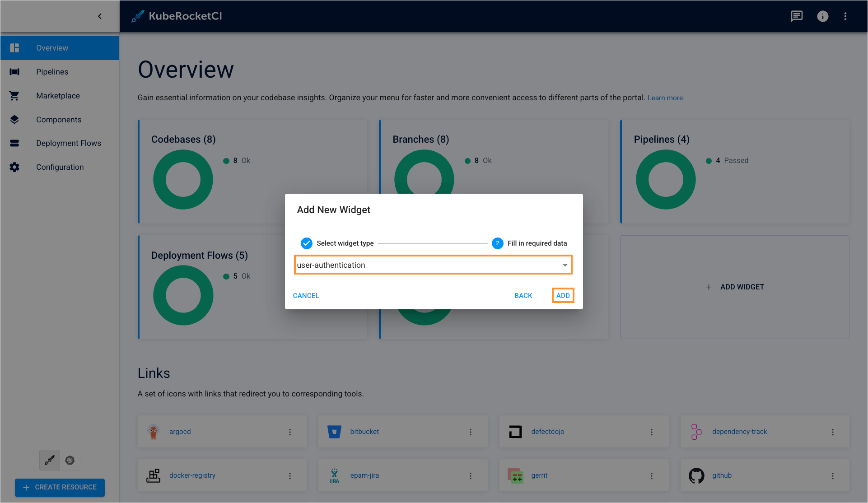Click the Components layers icon
The height and width of the screenshot is (503, 868).
pos(14,119)
